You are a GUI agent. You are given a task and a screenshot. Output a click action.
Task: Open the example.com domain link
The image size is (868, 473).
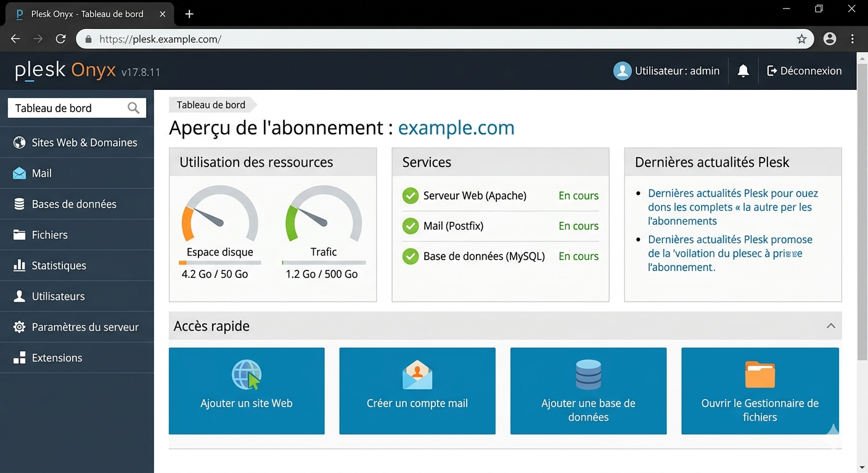coord(456,127)
